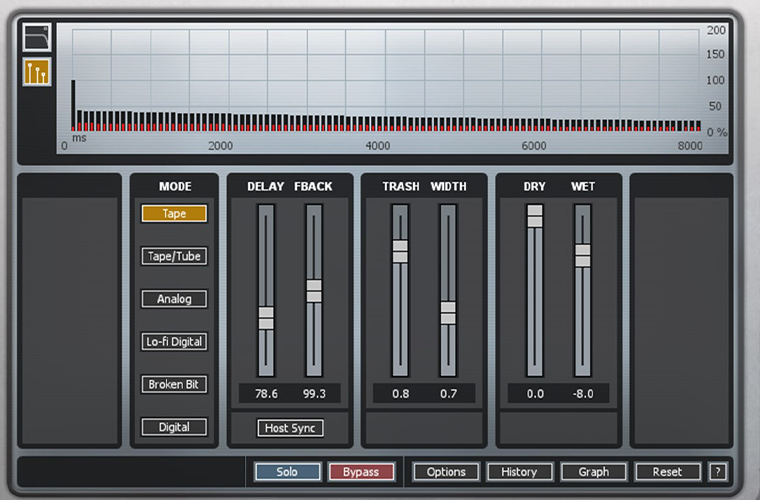760x500 pixels.
Task: Click the FBACK slider handle
Action: (314, 291)
